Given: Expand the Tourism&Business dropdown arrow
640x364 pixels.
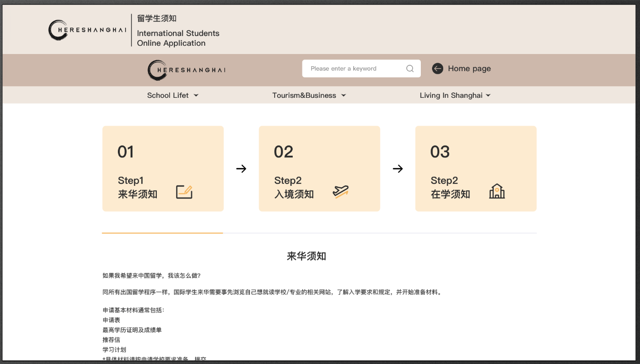Looking at the screenshot, I should 343,95.
